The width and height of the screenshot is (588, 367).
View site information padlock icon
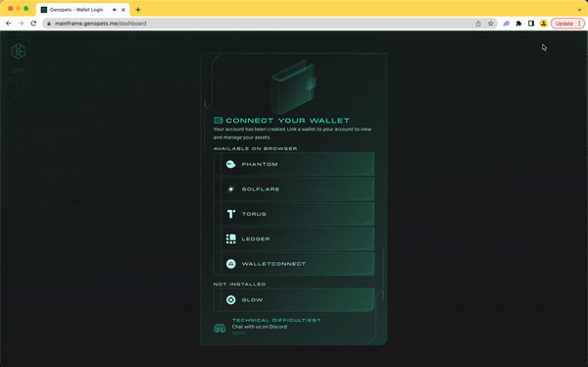point(49,24)
